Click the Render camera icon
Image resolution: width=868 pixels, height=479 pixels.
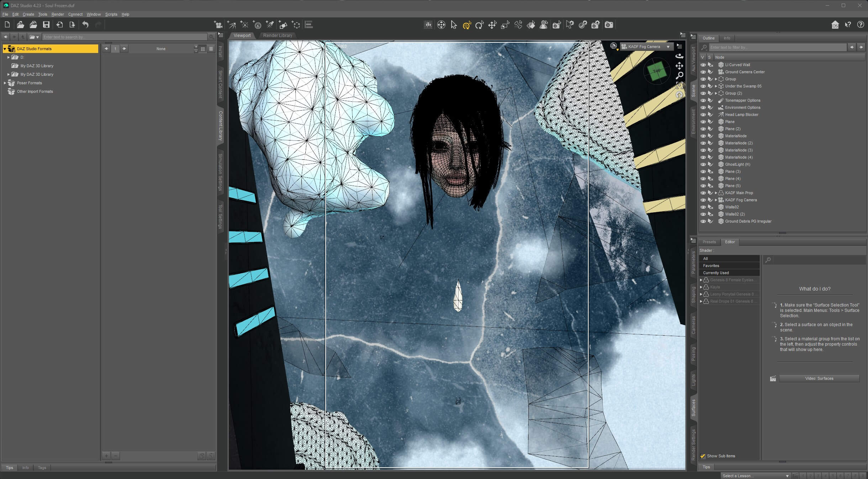click(609, 25)
